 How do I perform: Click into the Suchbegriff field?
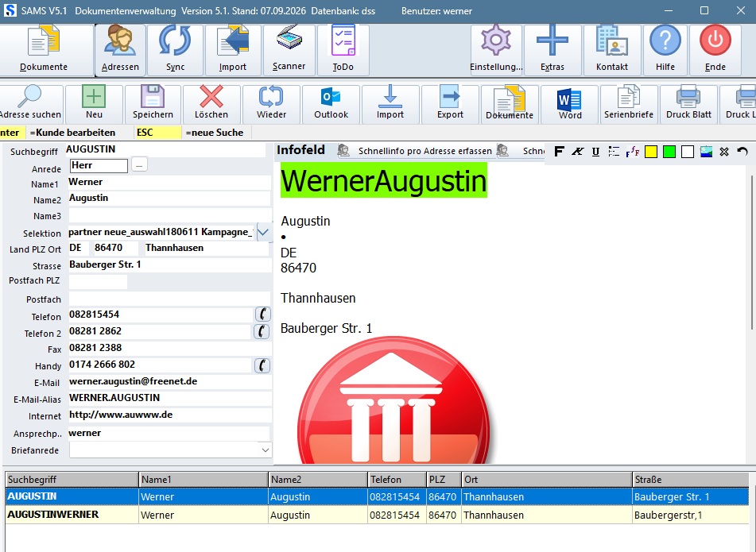coord(165,149)
